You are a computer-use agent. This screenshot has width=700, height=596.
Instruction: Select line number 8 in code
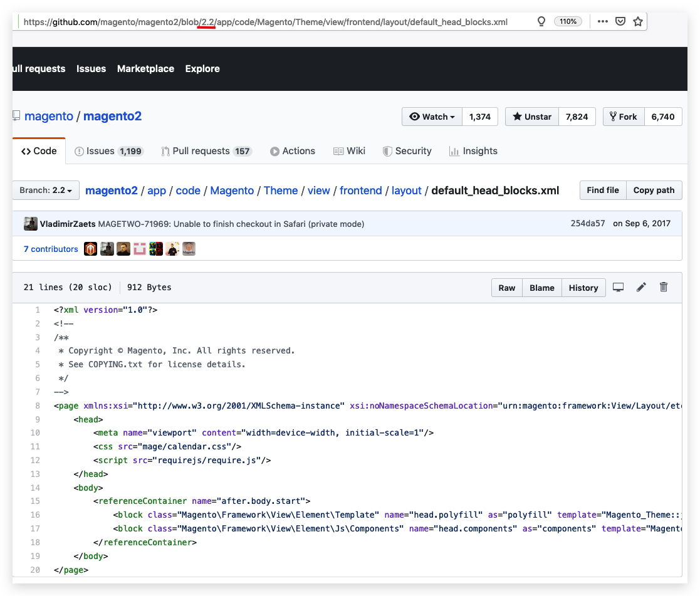[38, 406]
